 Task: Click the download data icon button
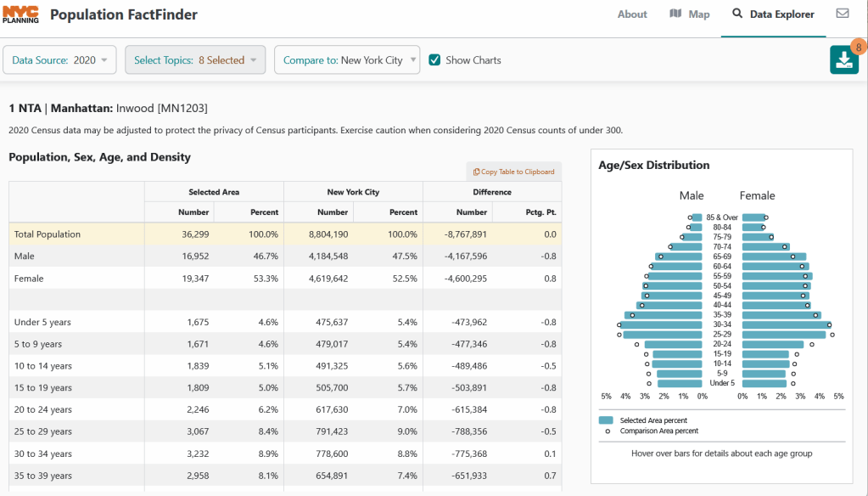tap(843, 59)
